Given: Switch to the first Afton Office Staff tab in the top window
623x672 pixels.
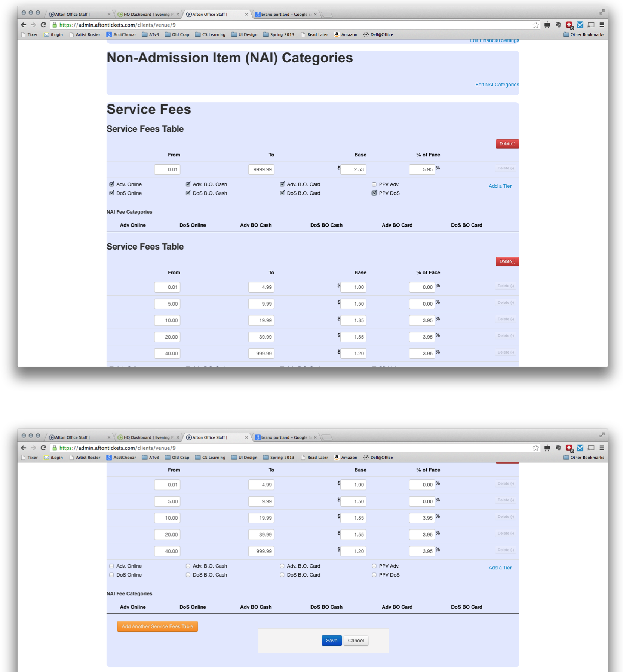Looking at the screenshot, I should point(79,14).
